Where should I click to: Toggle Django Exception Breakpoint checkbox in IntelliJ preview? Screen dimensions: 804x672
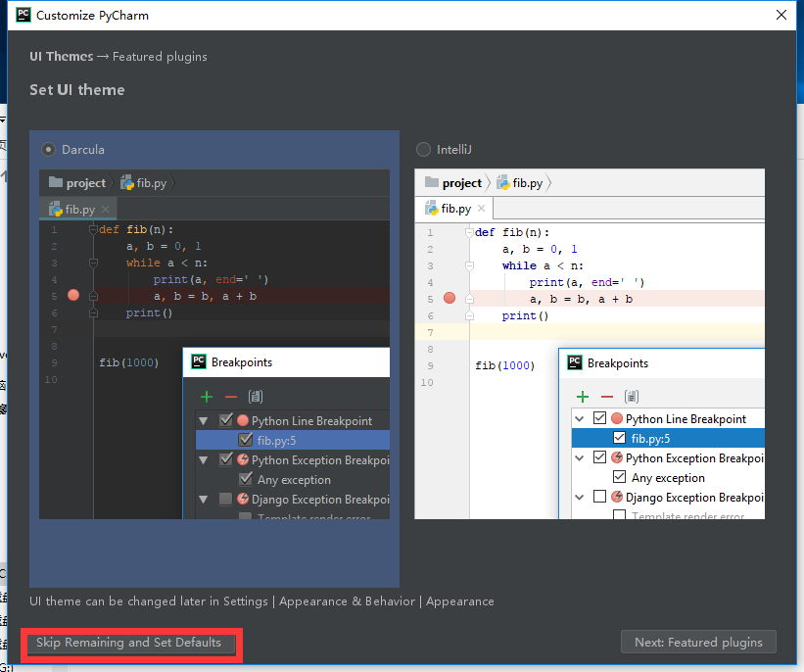click(x=599, y=496)
